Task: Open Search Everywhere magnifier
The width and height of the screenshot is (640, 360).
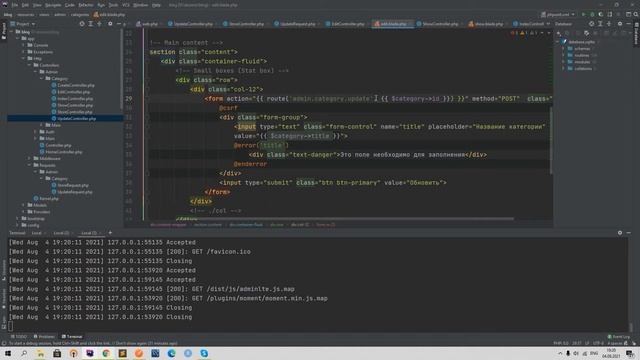Action: coord(636,14)
